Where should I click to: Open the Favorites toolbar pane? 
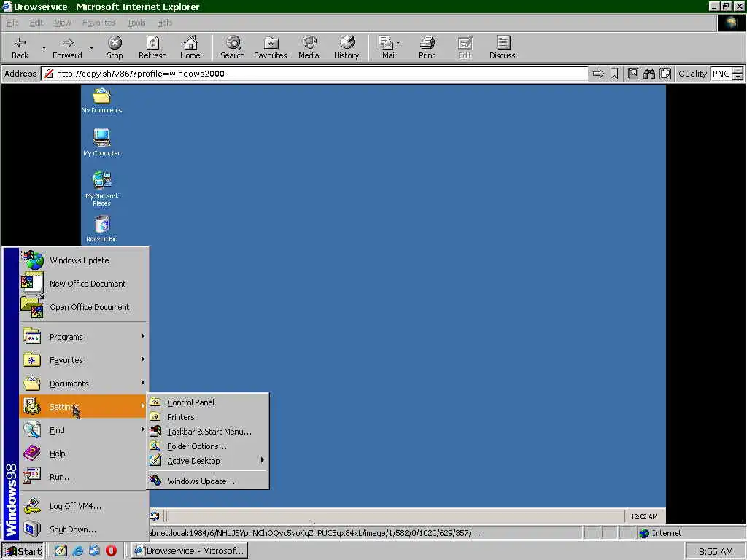(270, 47)
